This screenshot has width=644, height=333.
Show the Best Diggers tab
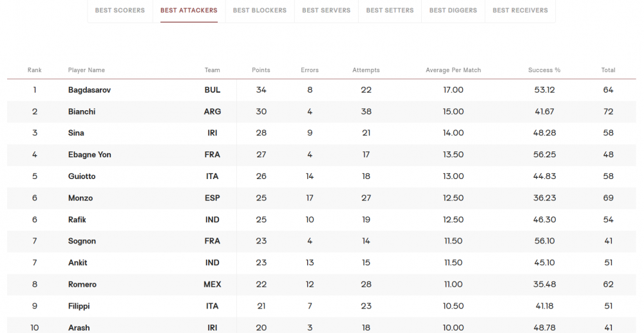[453, 10]
